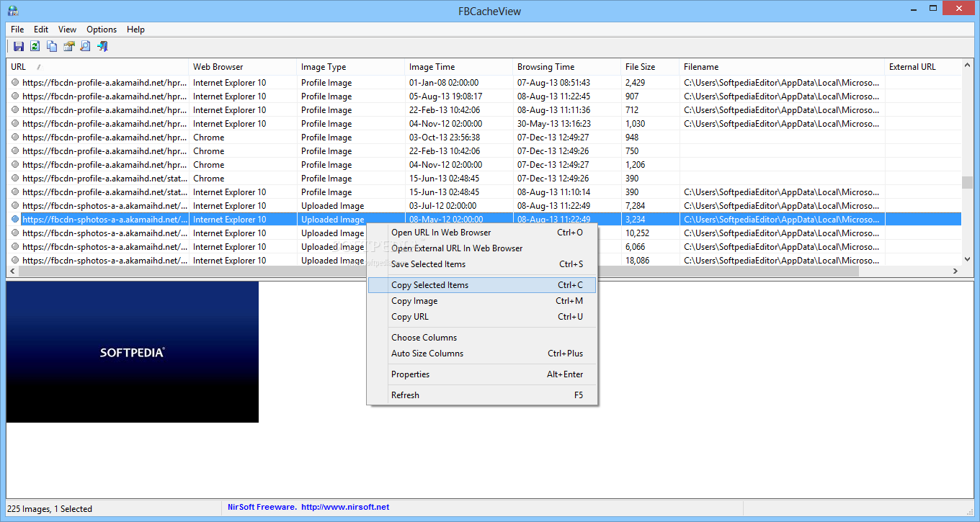The image size is (980, 522).
Task: Sort by the File Size column header
Action: tap(651, 67)
